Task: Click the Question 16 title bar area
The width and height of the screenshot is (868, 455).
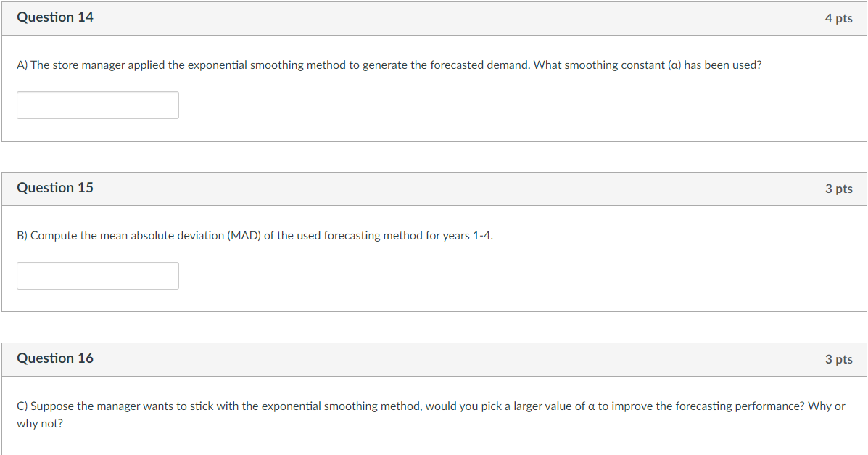Action: 434,358
